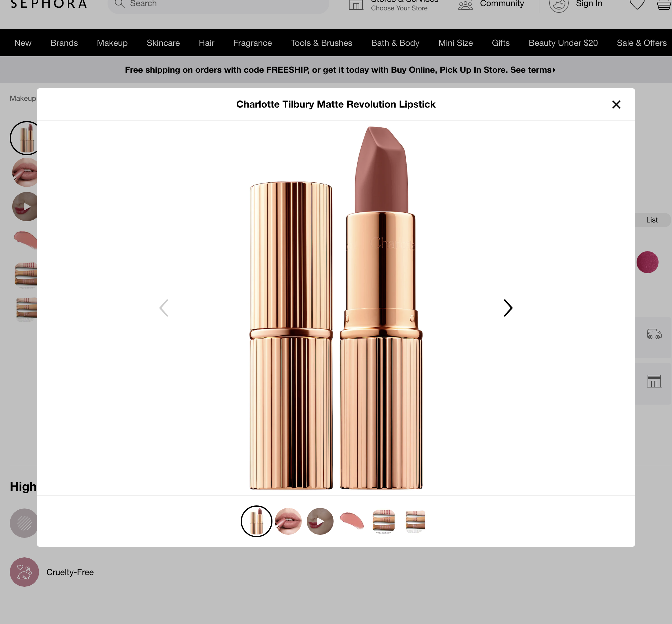Play the video thumbnail in modal
Viewport: 672px width, 624px height.
click(x=320, y=521)
